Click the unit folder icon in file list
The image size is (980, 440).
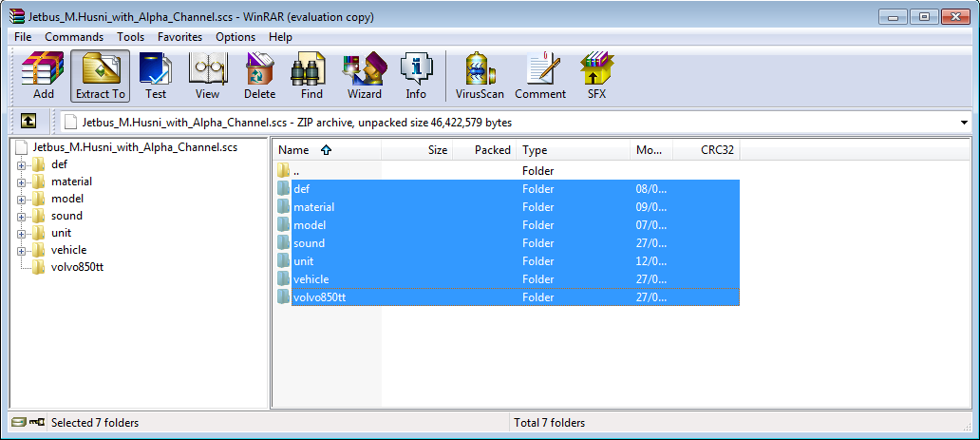pyautogui.click(x=284, y=261)
